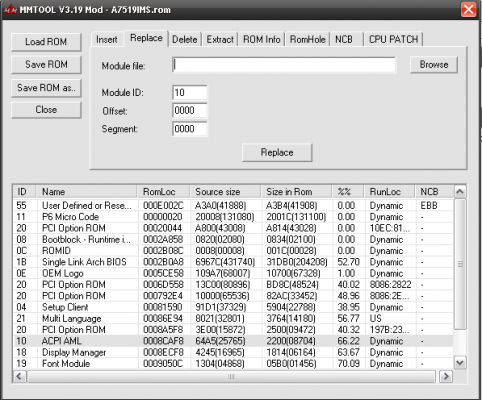The width and height of the screenshot is (482, 400).
Task: Select PCI Option ROM at 0008A5F8
Action: (x=233, y=330)
